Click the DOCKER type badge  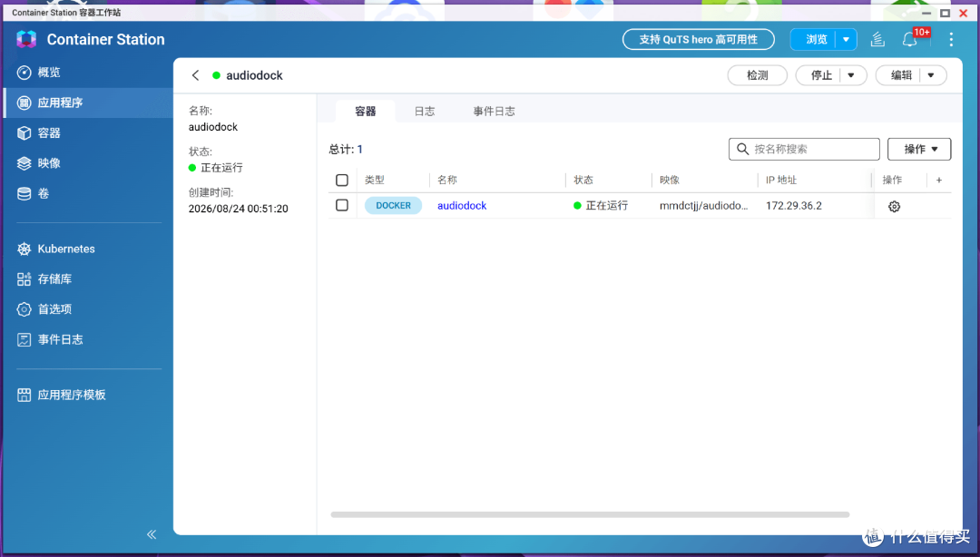click(393, 206)
